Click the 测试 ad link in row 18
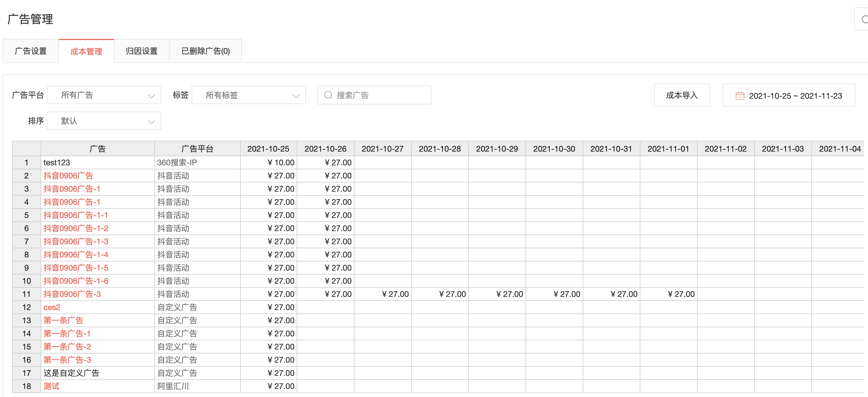This screenshot has width=868, height=397. click(x=51, y=386)
